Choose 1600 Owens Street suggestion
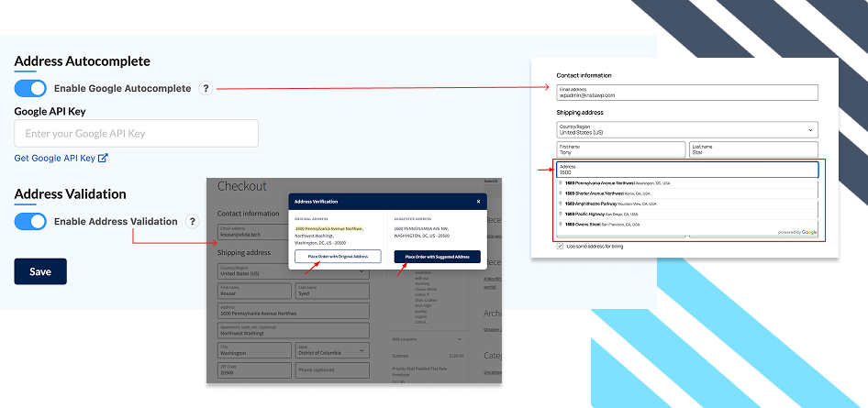Viewport: 868px width, 408px height. point(687,225)
